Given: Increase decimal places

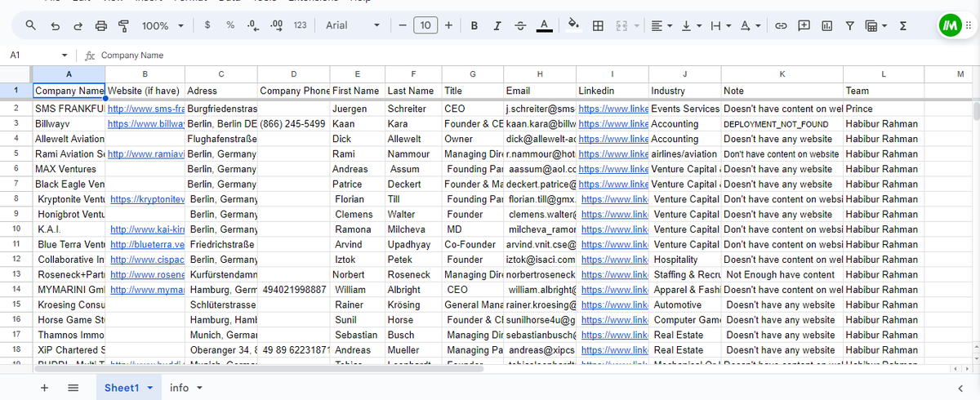Looking at the screenshot, I should (276, 25).
